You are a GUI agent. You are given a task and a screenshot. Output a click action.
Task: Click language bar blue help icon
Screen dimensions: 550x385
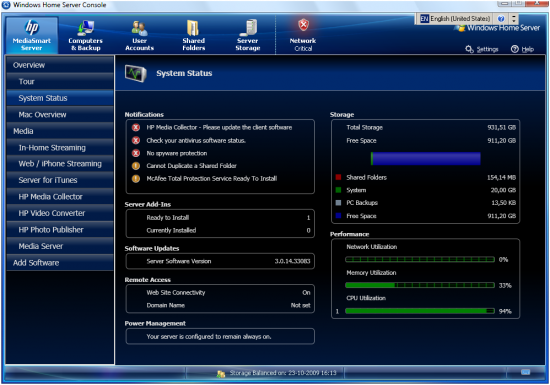click(x=501, y=19)
